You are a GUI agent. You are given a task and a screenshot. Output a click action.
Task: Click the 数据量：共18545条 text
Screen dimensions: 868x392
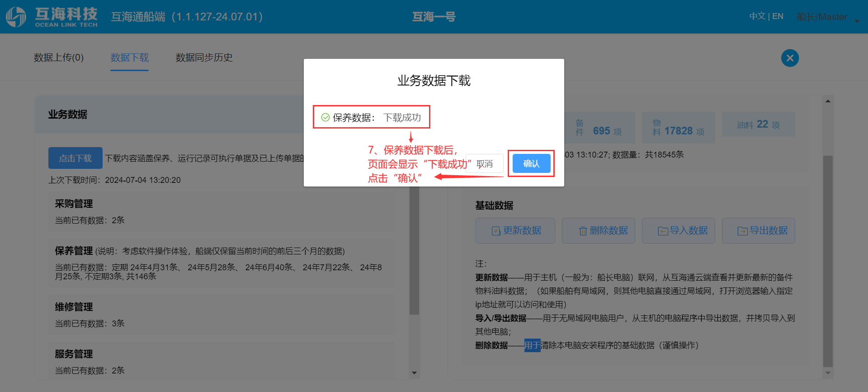[648, 155]
